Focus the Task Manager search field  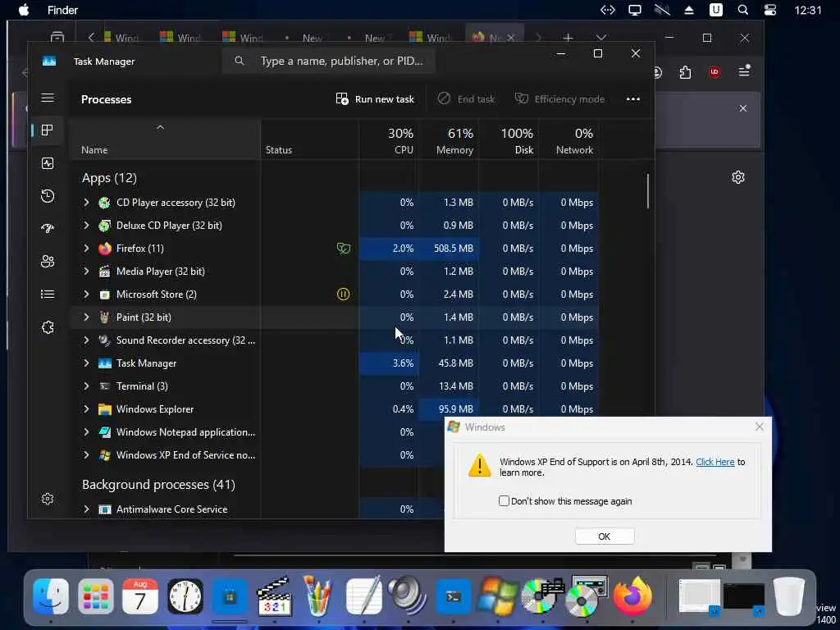[328, 61]
